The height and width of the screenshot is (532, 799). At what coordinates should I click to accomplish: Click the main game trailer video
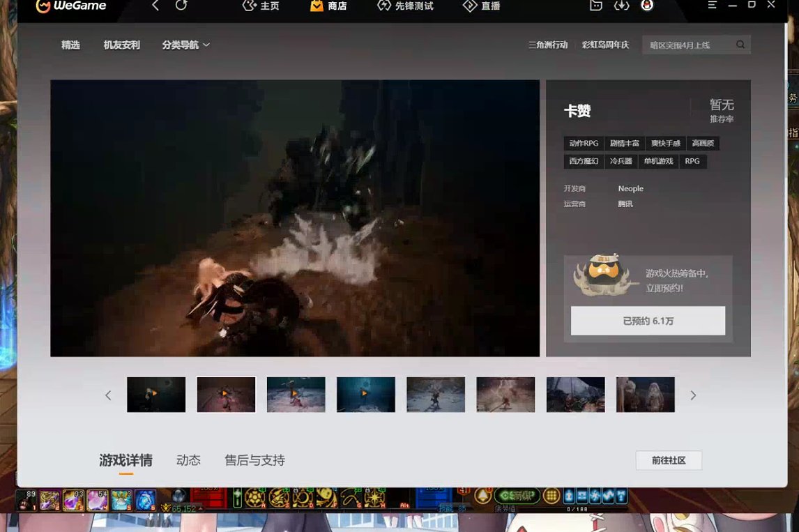click(295, 218)
